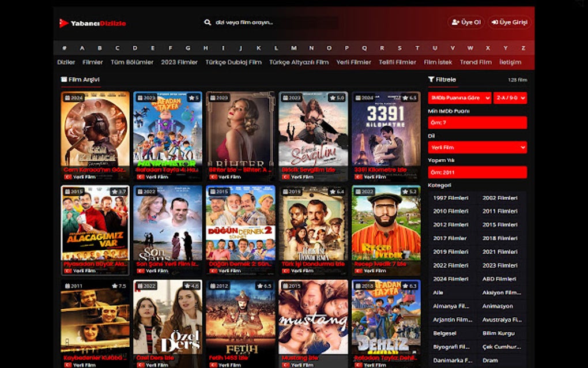
Task: Select the ABD Filmleri category
Action: point(499,279)
